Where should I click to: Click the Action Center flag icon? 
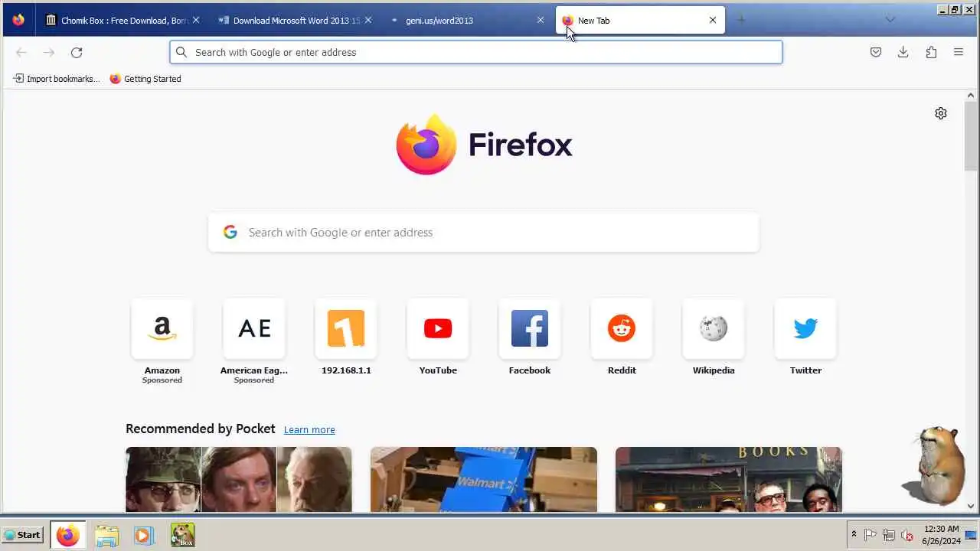pos(871,535)
